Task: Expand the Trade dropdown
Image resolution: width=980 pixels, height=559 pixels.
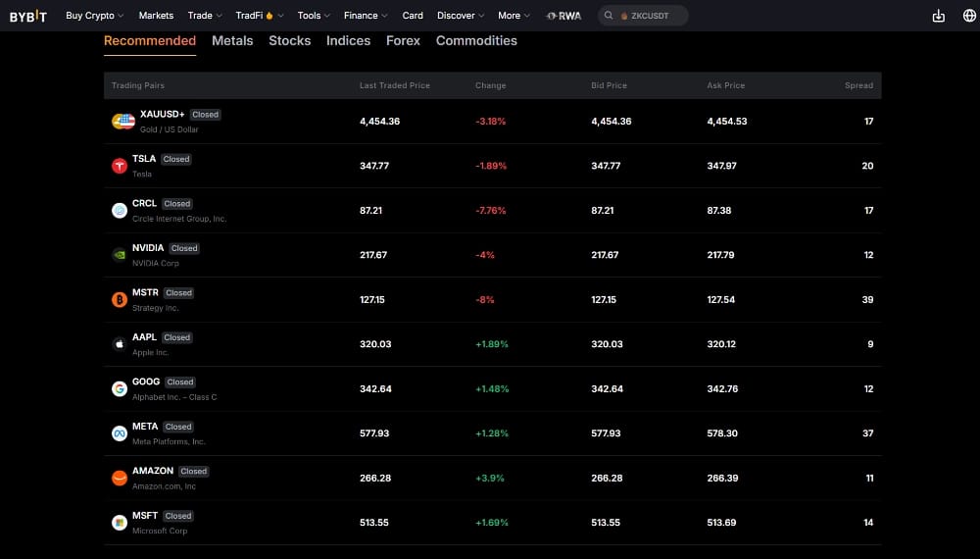Action: tap(205, 16)
